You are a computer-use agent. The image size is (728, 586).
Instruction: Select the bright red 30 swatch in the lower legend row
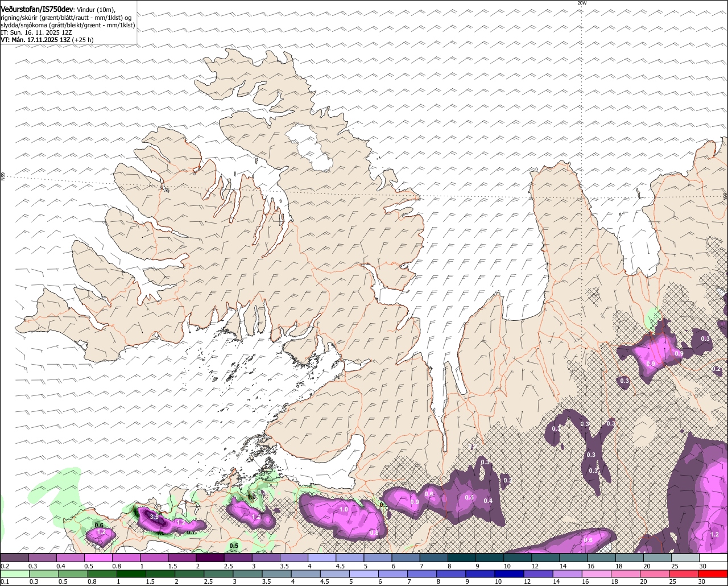click(x=714, y=573)
